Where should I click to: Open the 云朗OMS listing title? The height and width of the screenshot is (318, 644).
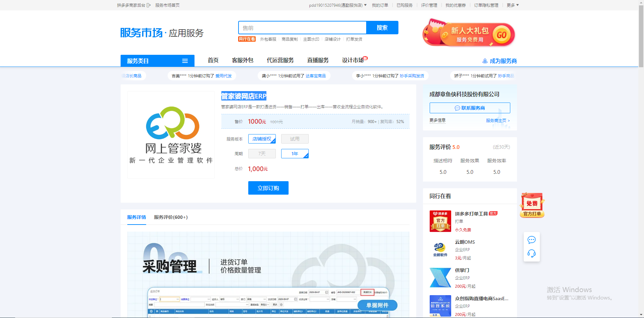point(465,242)
